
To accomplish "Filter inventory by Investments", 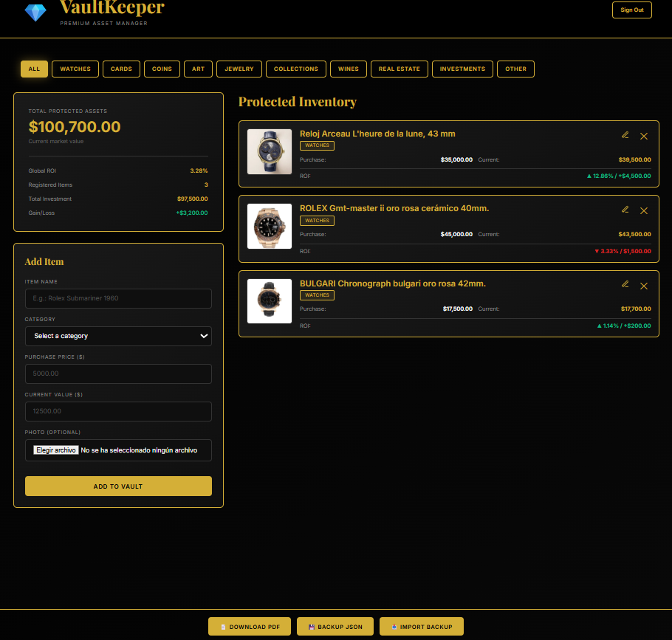I will tap(462, 69).
